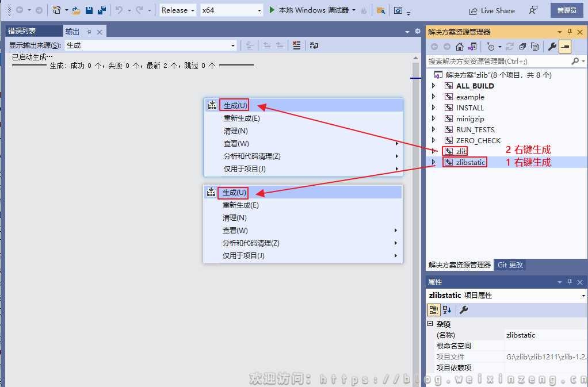
Task: Click the 项目文件 path value
Action: pos(547,357)
